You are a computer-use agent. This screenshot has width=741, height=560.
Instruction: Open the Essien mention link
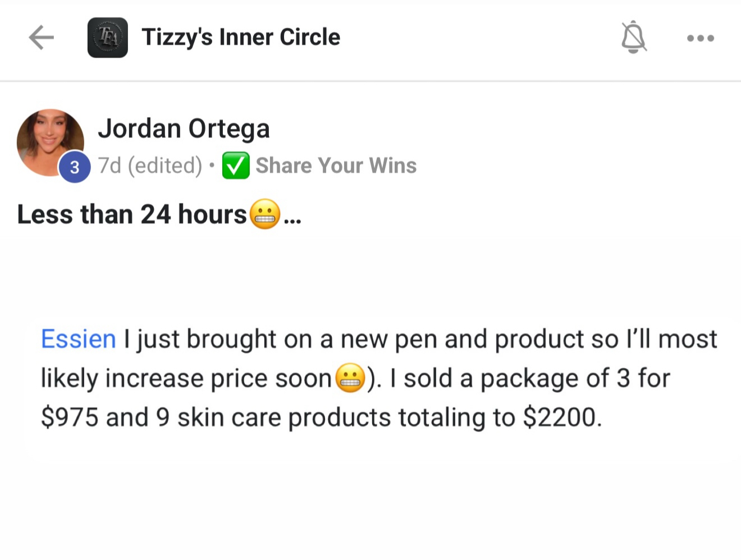pos(79,339)
